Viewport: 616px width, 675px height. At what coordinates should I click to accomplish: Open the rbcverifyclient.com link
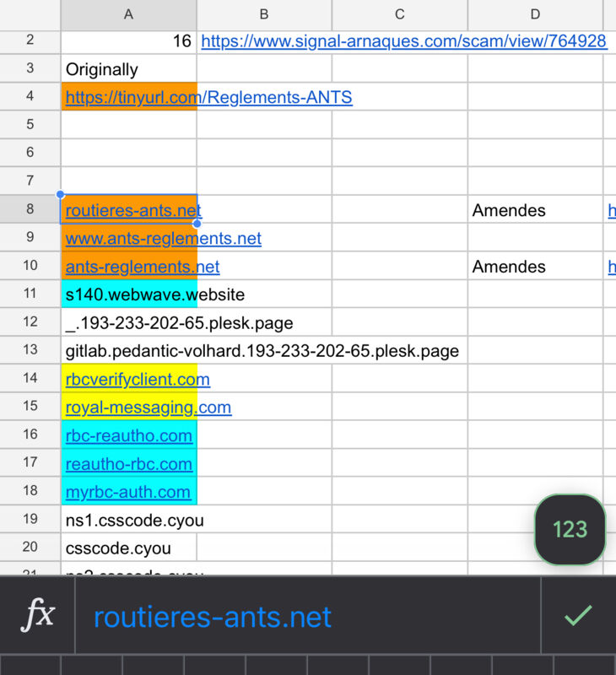click(x=138, y=380)
